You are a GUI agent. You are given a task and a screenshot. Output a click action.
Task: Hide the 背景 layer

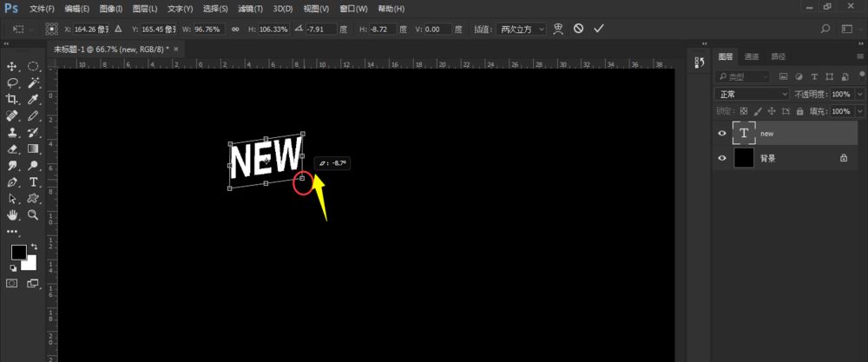(721, 158)
